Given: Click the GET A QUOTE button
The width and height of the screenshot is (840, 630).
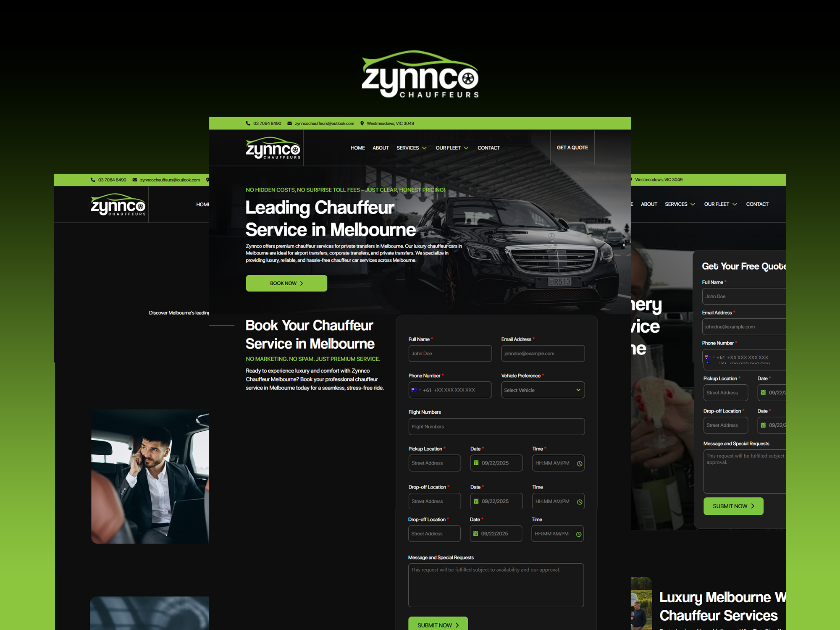Looking at the screenshot, I should click(x=572, y=148).
